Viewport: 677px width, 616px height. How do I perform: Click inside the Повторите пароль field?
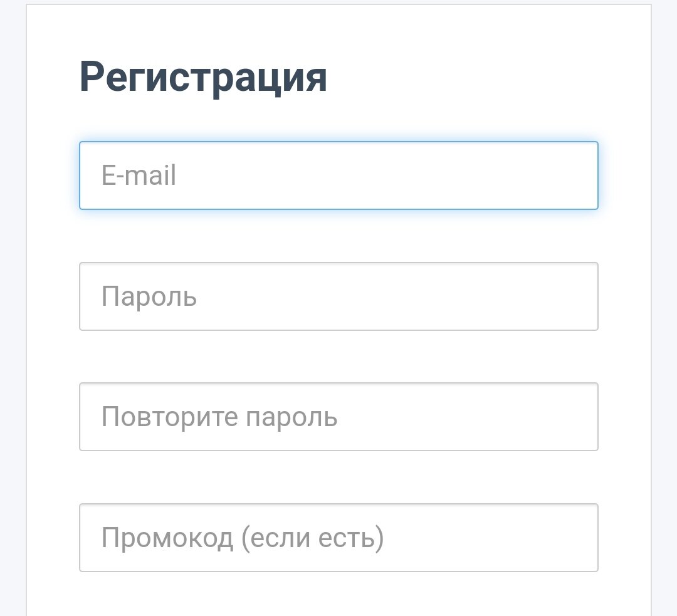[x=338, y=417]
